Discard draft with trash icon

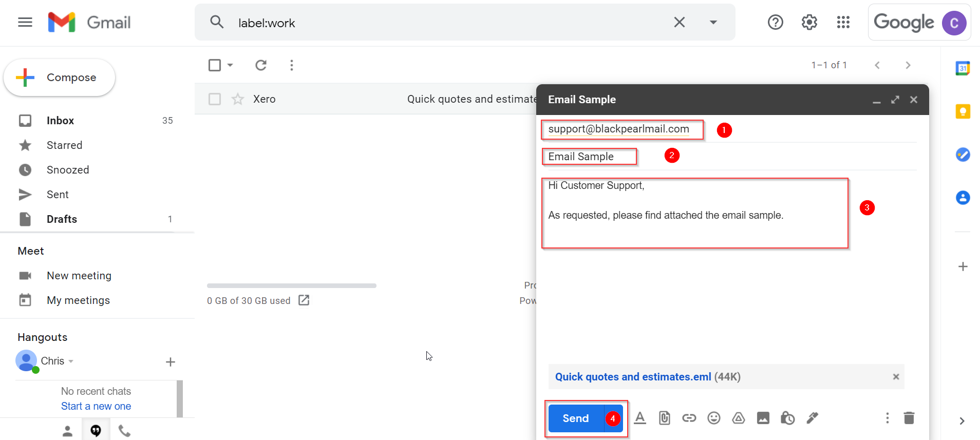909,418
